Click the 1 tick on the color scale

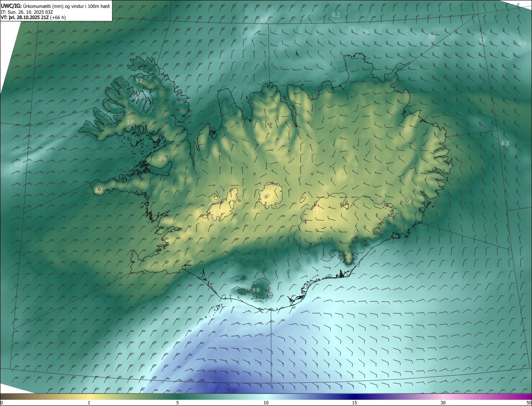[89, 403]
